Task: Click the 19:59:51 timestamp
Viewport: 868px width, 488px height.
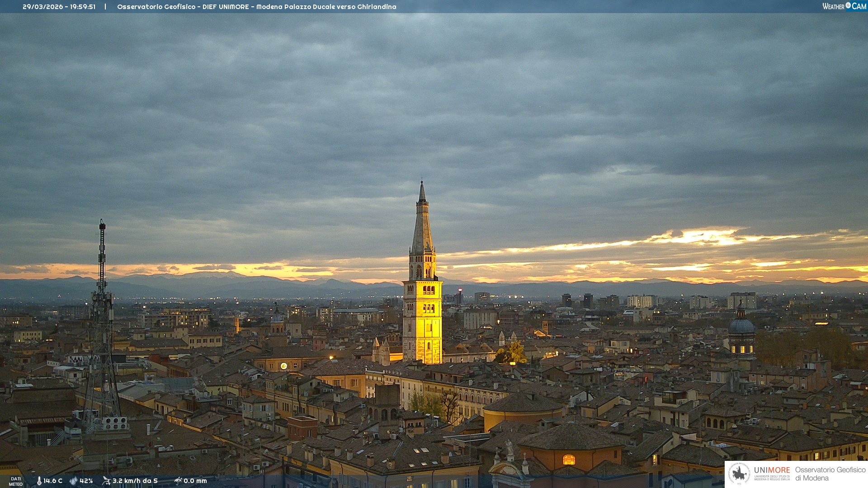Action: tap(83, 7)
